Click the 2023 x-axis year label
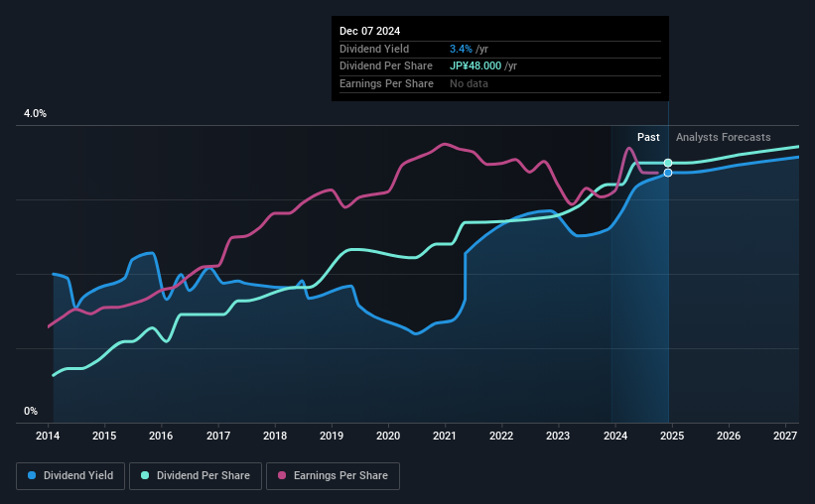815x504 pixels. (558, 436)
